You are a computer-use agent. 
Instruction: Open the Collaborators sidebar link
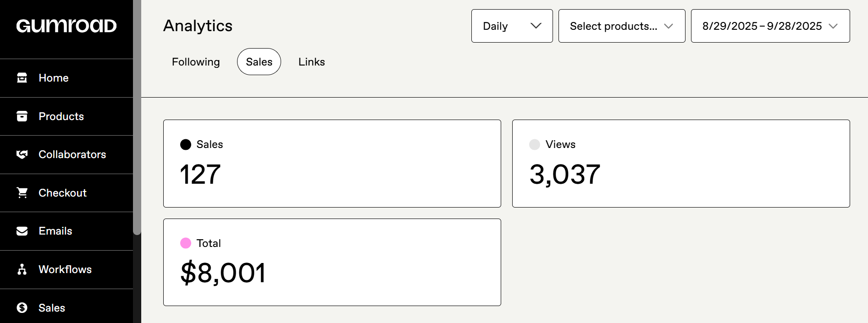coord(72,154)
